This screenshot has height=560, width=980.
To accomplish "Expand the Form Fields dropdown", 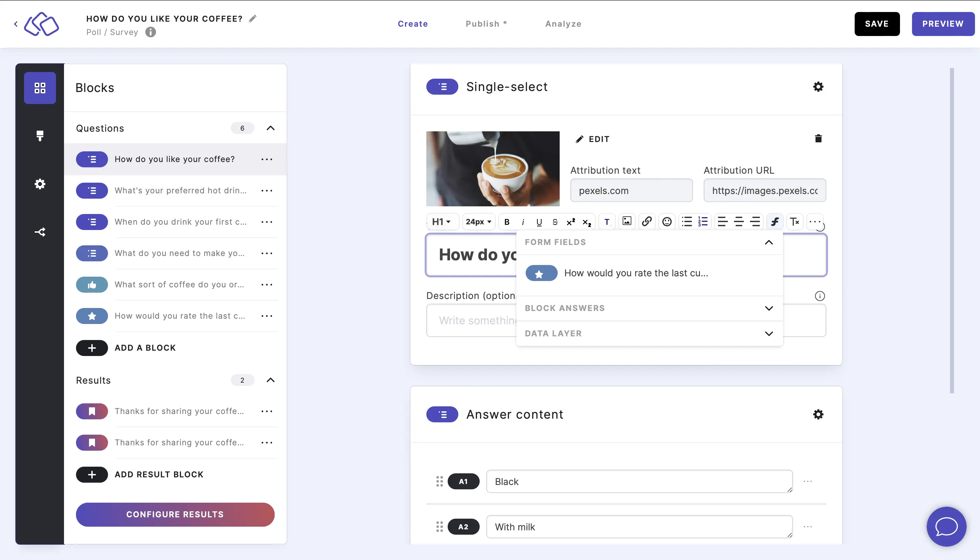I will pyautogui.click(x=769, y=242).
